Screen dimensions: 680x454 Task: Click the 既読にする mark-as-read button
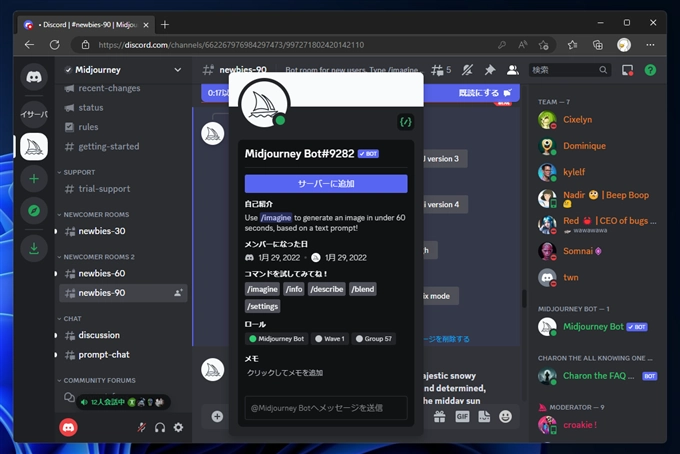[485, 93]
